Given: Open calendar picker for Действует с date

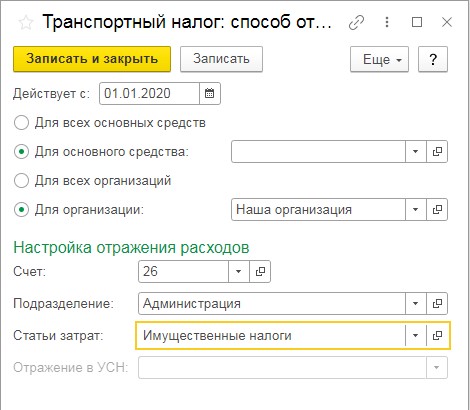Looking at the screenshot, I should pyautogui.click(x=210, y=93).
